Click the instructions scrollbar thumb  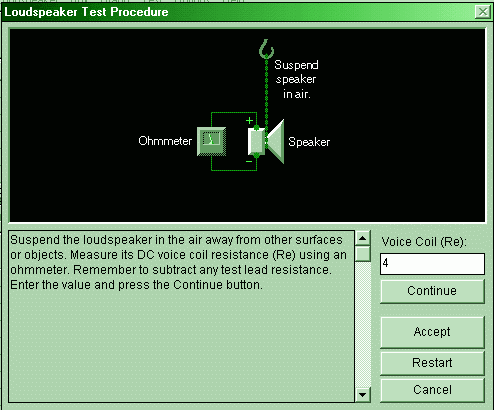[363, 254]
